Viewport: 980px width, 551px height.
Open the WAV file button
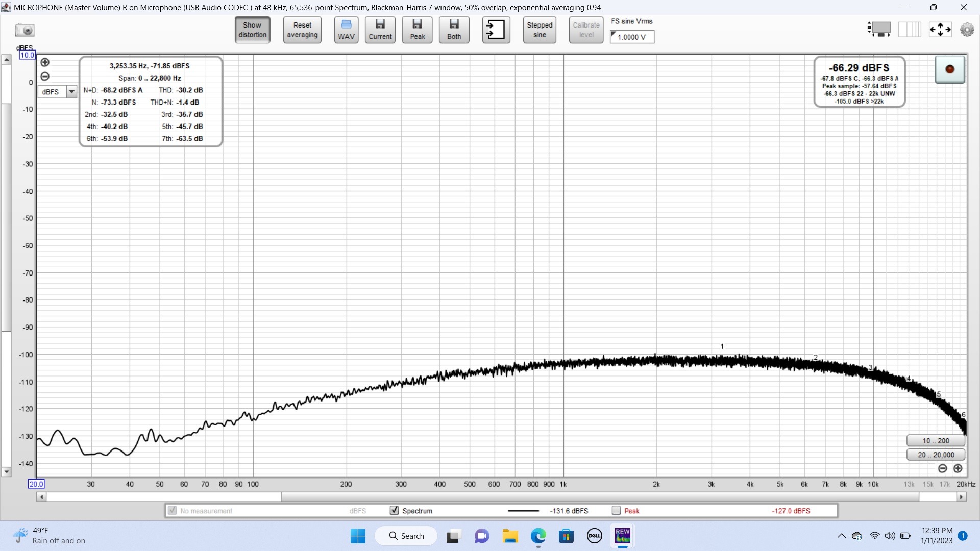(x=346, y=30)
